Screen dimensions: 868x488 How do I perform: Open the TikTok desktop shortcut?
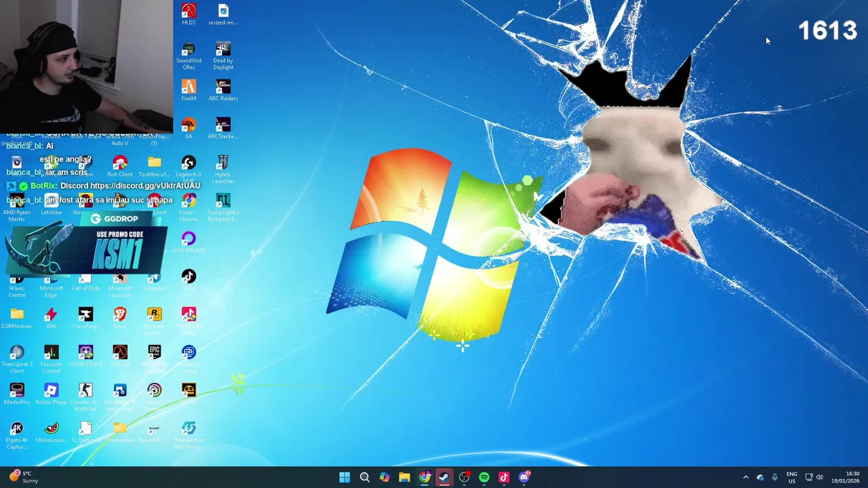[x=189, y=280]
